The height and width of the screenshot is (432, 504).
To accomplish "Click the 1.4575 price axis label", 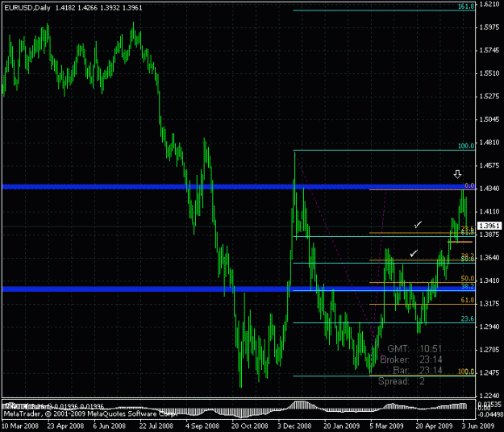I will pyautogui.click(x=489, y=165).
